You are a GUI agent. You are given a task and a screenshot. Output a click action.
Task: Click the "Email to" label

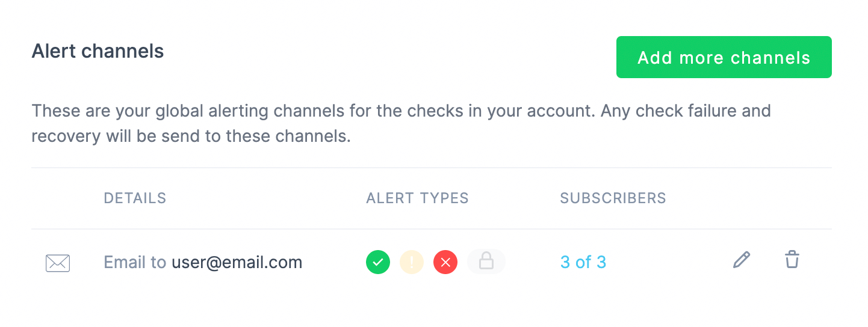point(135,263)
